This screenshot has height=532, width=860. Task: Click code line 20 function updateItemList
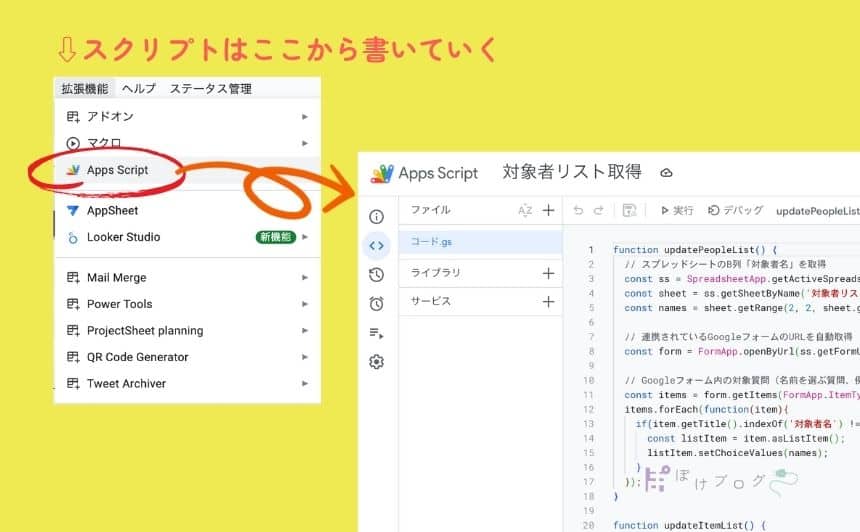tap(689, 525)
